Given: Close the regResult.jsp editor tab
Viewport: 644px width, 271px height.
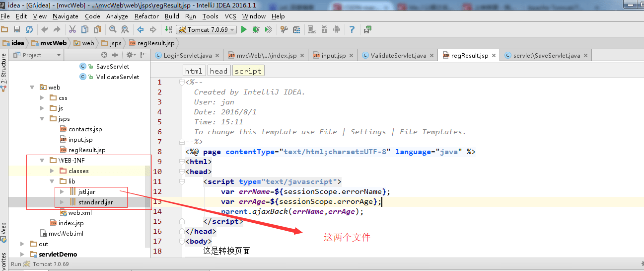Looking at the screenshot, I should pyautogui.click(x=494, y=56).
